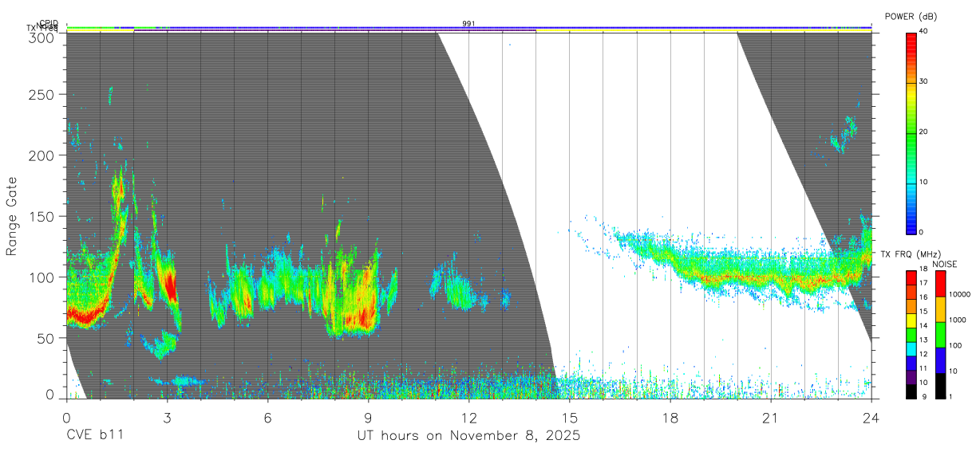Click the 40 label on POWER scale
Viewport: 980px width, 452px height.
click(x=924, y=32)
